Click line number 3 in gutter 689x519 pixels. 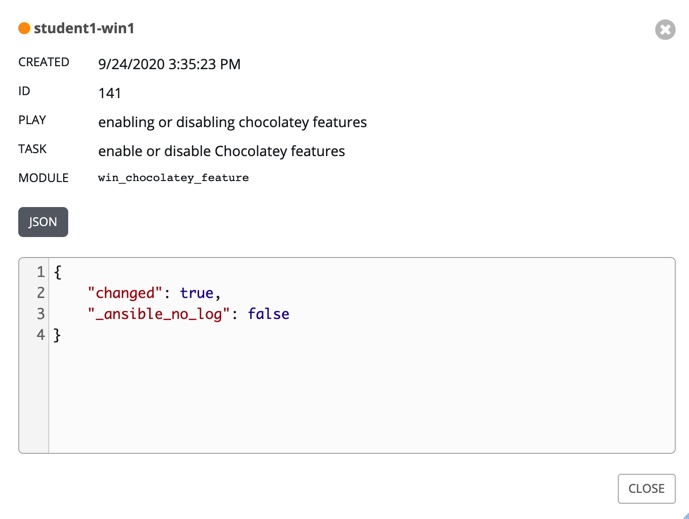pyautogui.click(x=41, y=314)
